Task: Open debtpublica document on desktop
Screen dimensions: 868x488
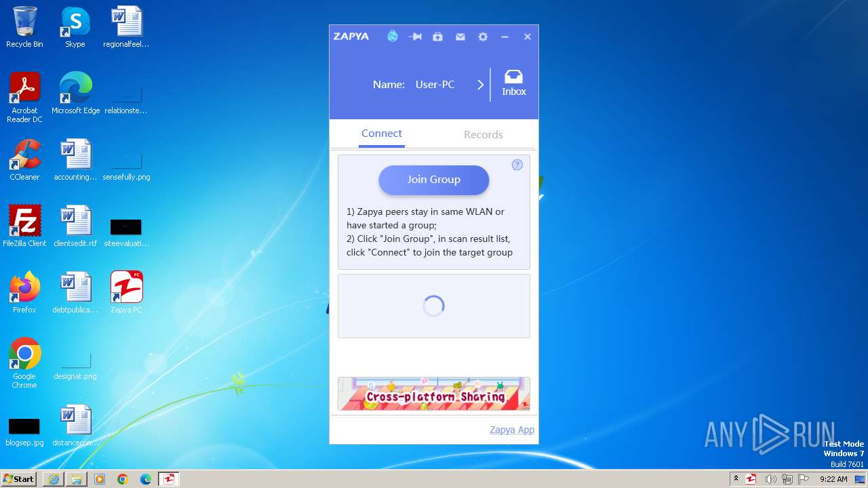Action: [x=75, y=293]
